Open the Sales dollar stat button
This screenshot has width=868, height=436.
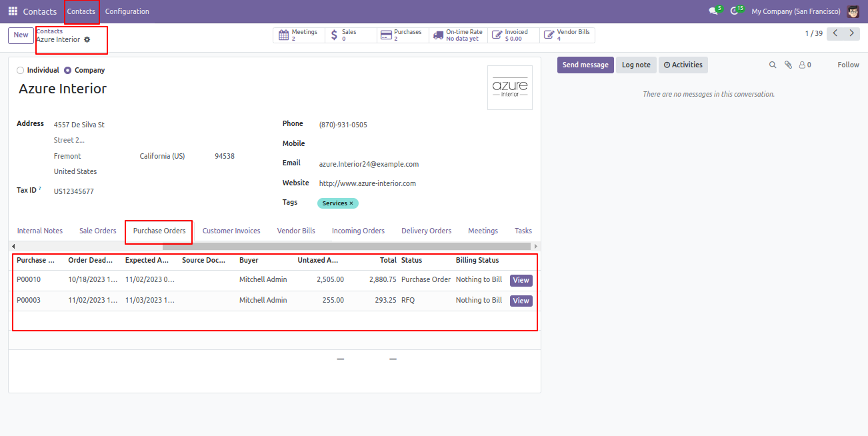coord(351,35)
